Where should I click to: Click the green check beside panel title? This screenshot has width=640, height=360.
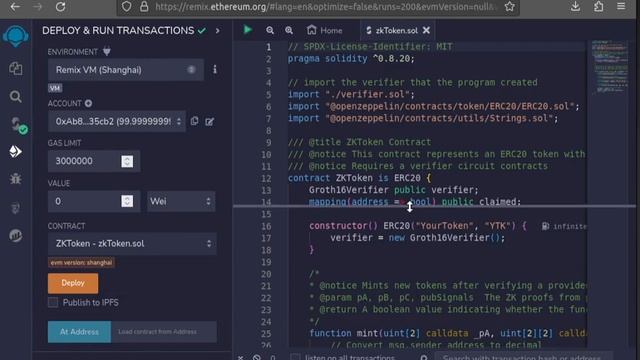coord(202,31)
